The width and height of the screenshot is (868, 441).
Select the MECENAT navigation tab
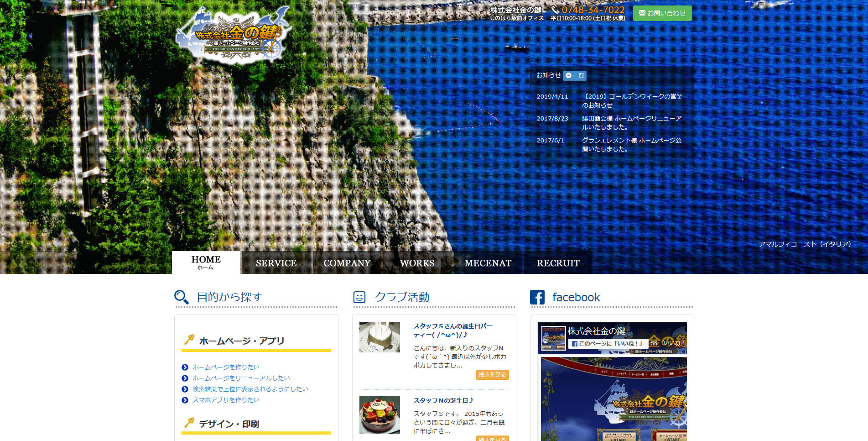coord(488,263)
